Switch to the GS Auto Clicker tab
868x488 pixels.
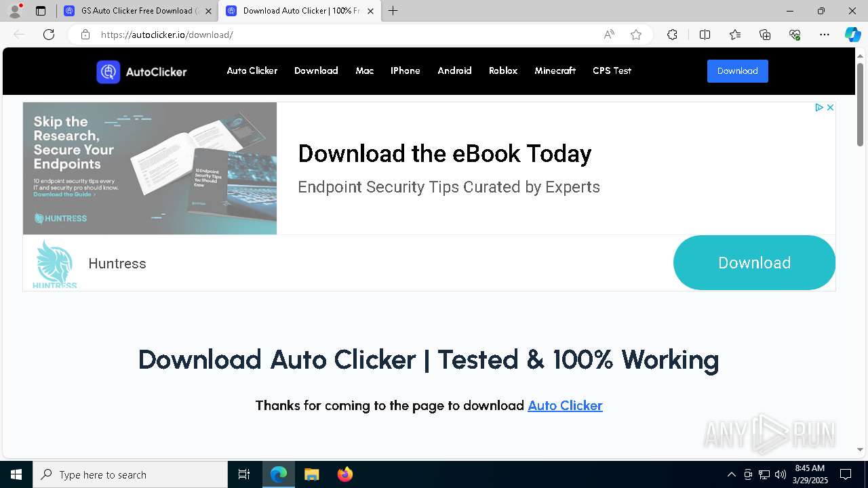point(138,11)
